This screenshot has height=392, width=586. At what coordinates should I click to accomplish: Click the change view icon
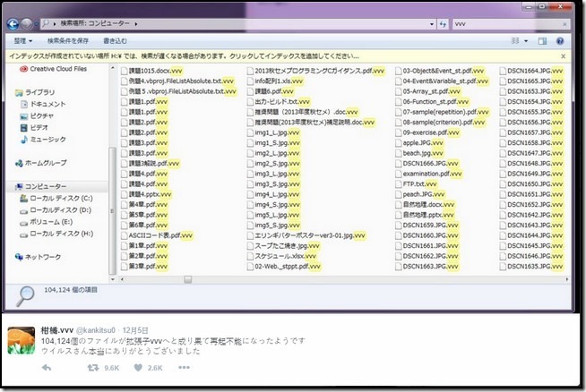(515, 40)
